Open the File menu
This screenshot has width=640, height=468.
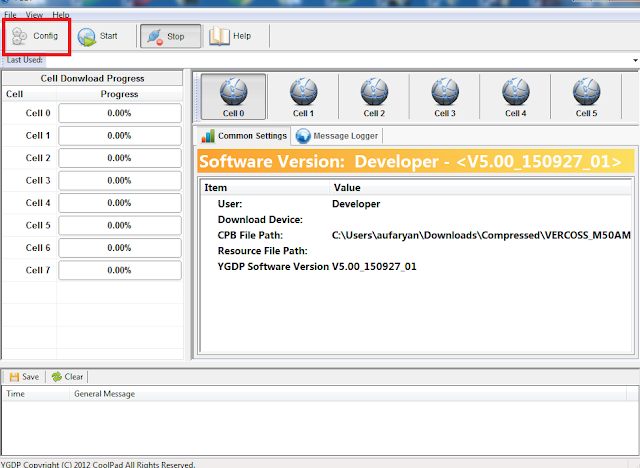[10, 15]
